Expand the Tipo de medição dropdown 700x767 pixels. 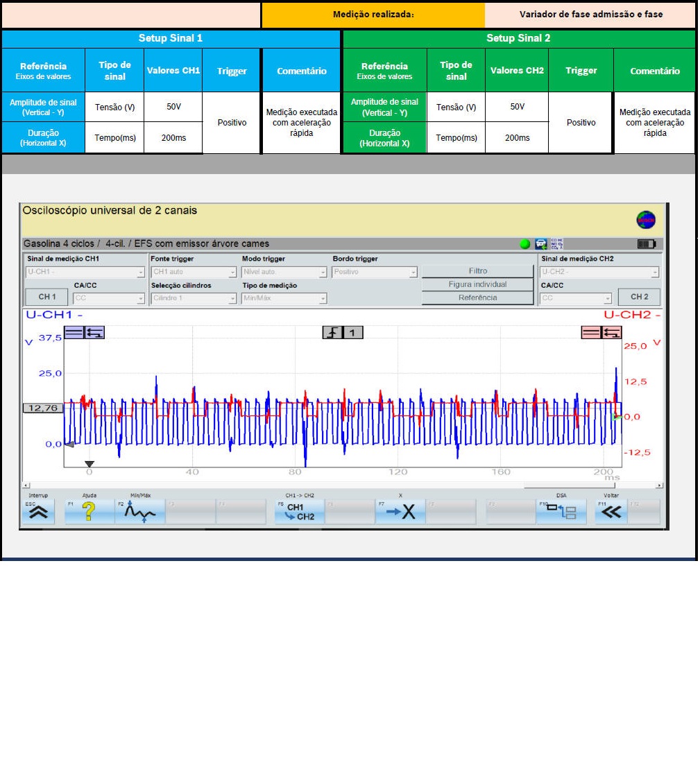tap(284, 298)
